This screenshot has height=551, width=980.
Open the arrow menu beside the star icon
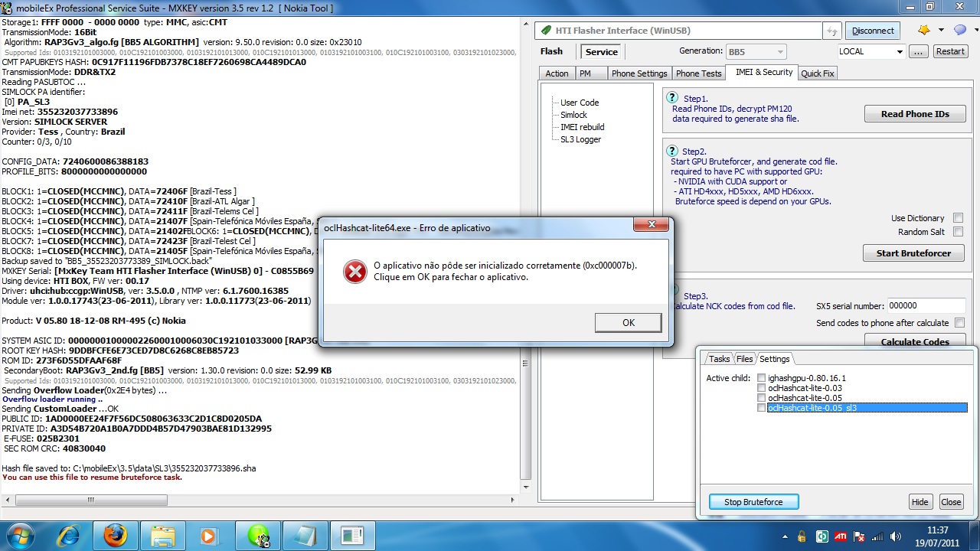click(x=941, y=31)
